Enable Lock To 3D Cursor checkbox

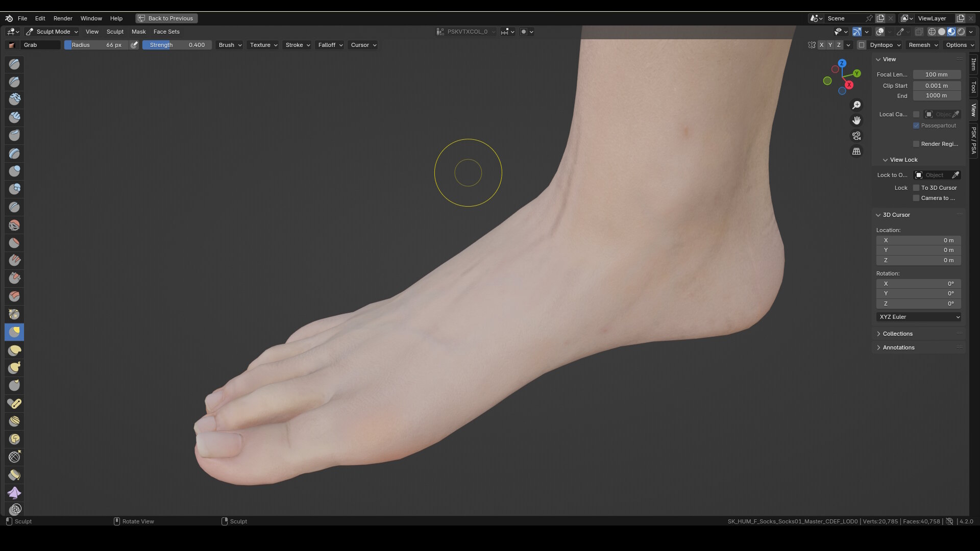(x=916, y=188)
